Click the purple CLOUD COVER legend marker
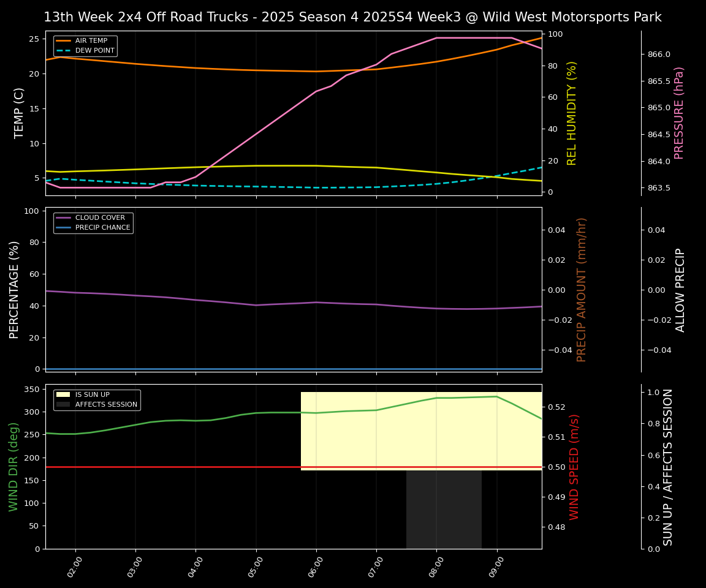 coord(62,217)
